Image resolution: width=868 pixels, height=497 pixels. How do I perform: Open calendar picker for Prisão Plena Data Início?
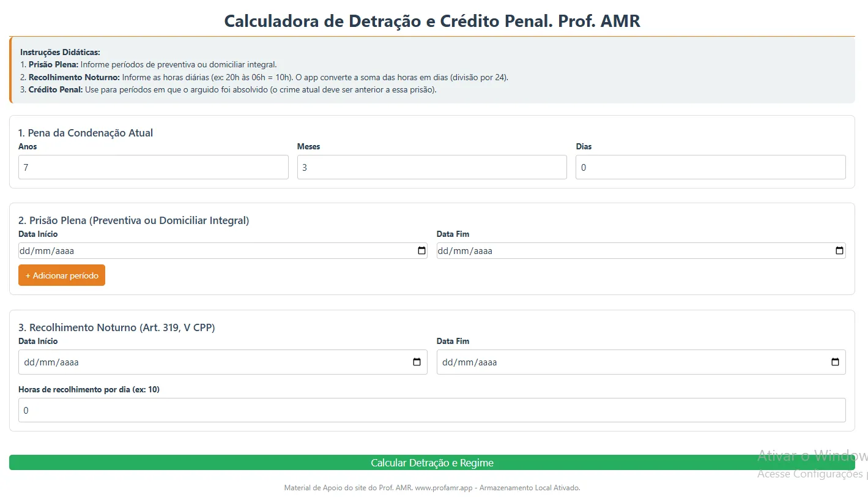(421, 251)
